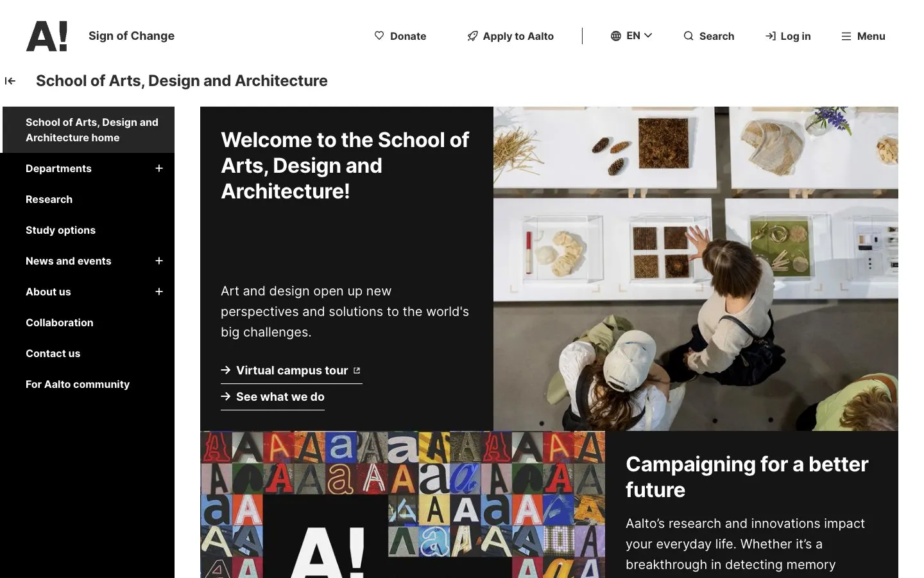Open the About us sidebar item
Image resolution: width=924 pixels, height=578 pixels.
[x=48, y=292]
